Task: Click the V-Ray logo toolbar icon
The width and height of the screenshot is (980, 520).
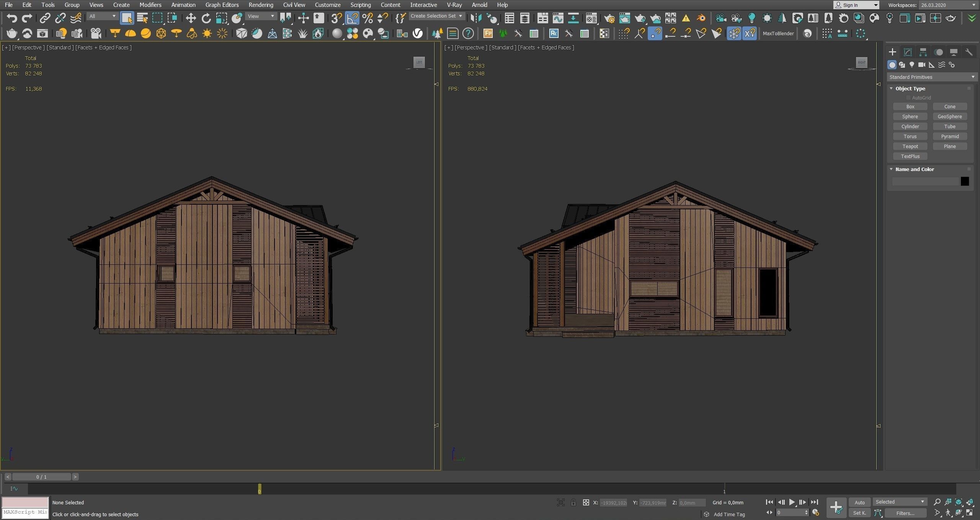Action: click(418, 34)
